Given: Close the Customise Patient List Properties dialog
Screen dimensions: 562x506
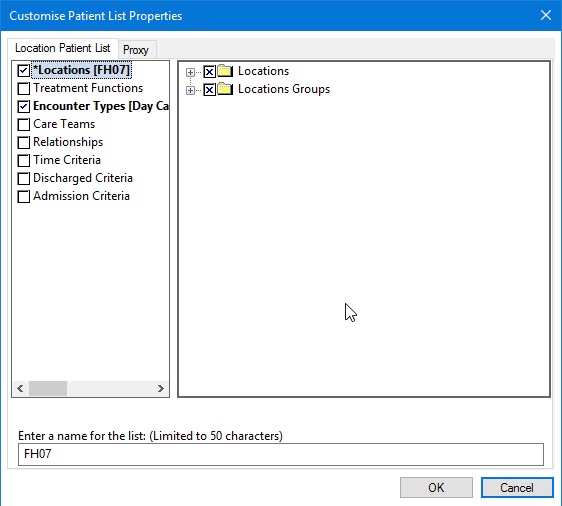Looking at the screenshot, I should 546,15.
